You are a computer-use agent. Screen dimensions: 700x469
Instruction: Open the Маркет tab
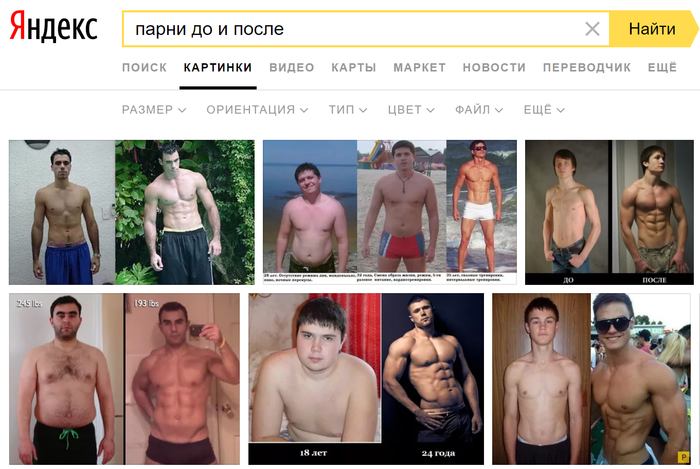coord(419,67)
